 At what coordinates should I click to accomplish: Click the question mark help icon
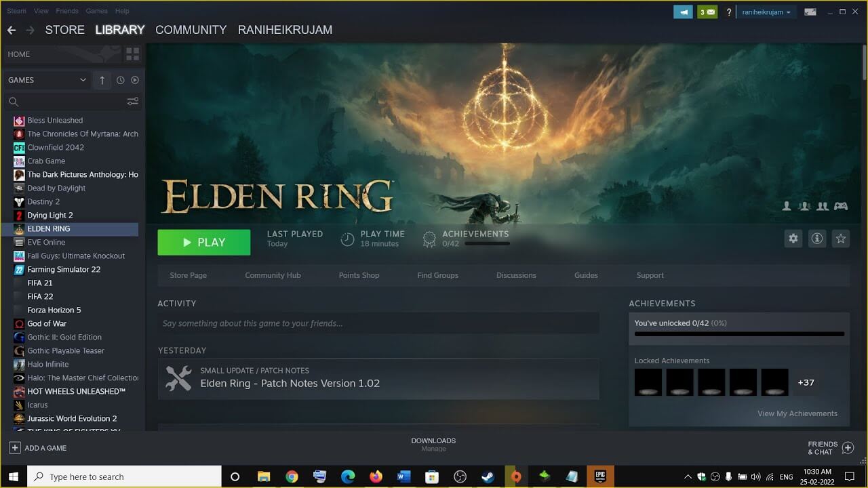[729, 12]
